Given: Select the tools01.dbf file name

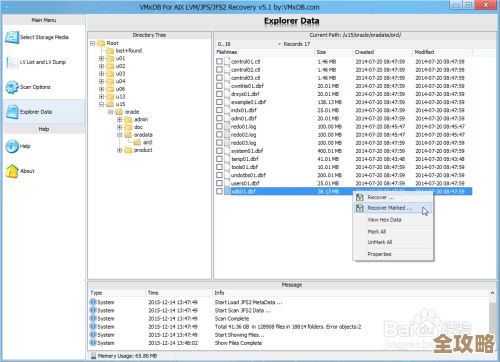Looking at the screenshot, I should [245, 167].
